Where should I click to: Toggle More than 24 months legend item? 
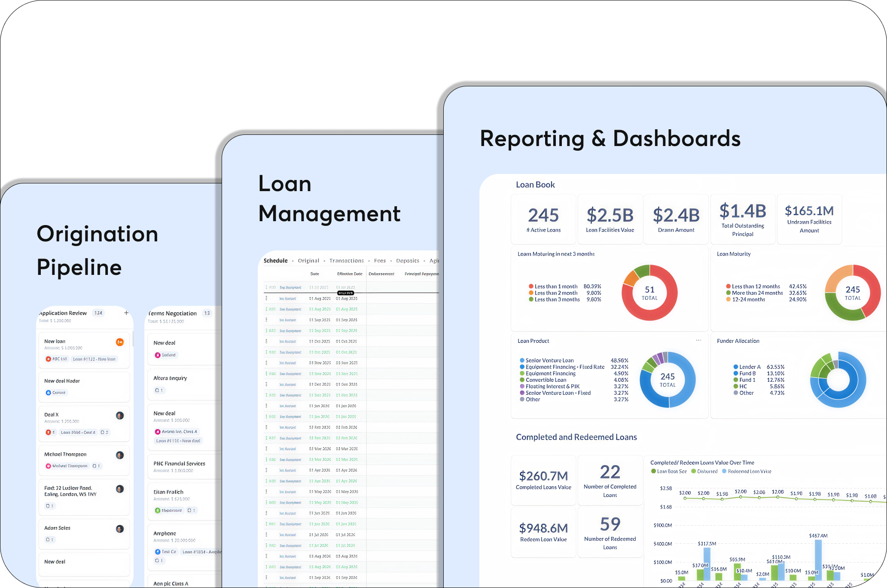pos(755,293)
